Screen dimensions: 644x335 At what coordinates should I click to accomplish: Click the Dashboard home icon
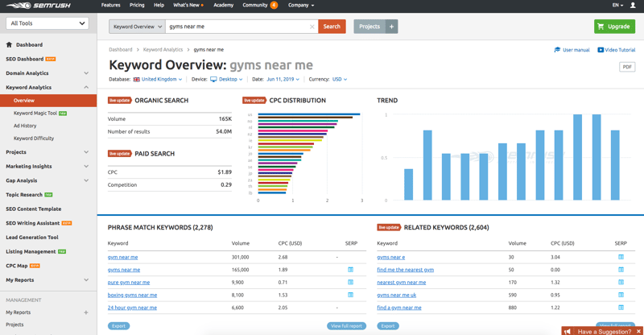pyautogui.click(x=9, y=44)
